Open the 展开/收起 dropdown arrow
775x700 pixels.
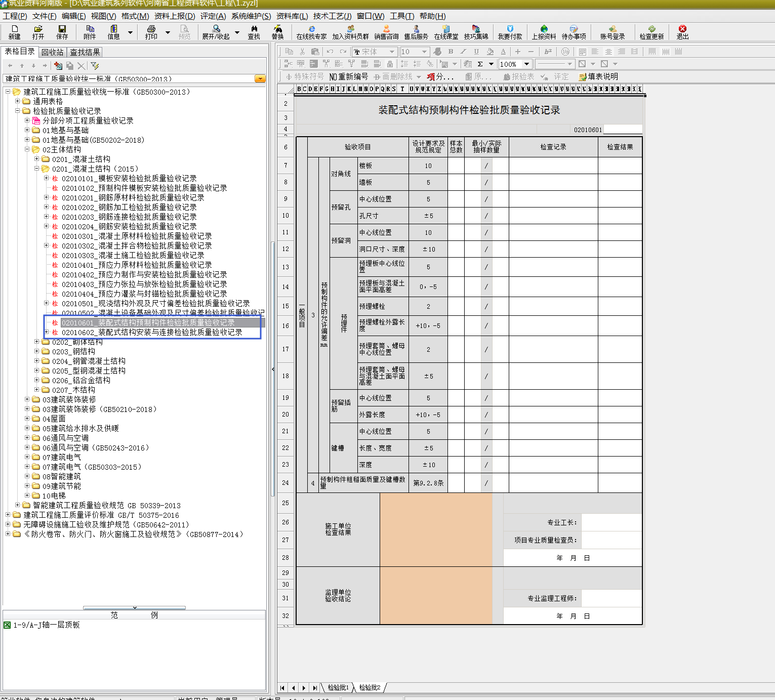point(237,32)
